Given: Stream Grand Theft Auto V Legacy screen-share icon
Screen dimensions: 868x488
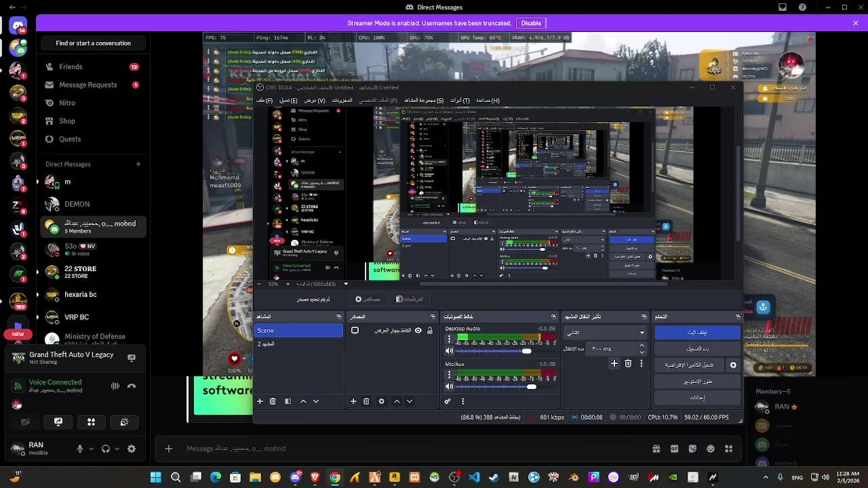Looking at the screenshot, I should coord(132,358).
